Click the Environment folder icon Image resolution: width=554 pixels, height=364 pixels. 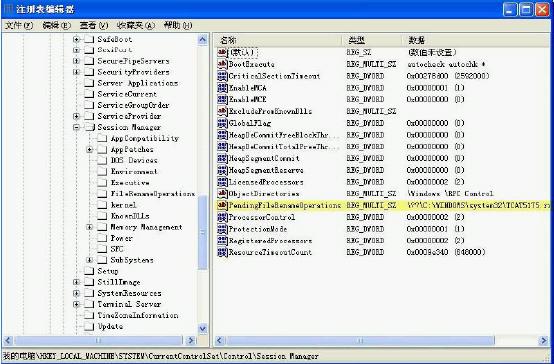pos(102,171)
